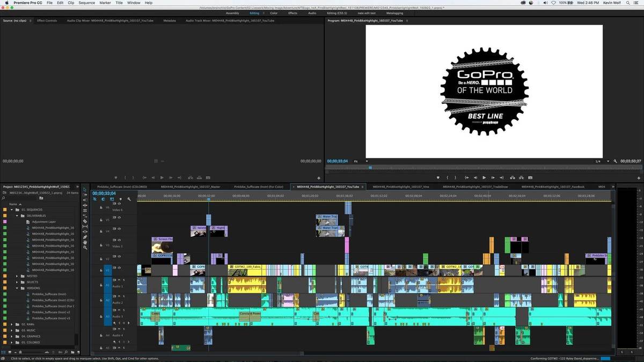Viewport: 644px width, 362px height.
Task: Select the Track Select Forward tool
Action: [x=85, y=194]
